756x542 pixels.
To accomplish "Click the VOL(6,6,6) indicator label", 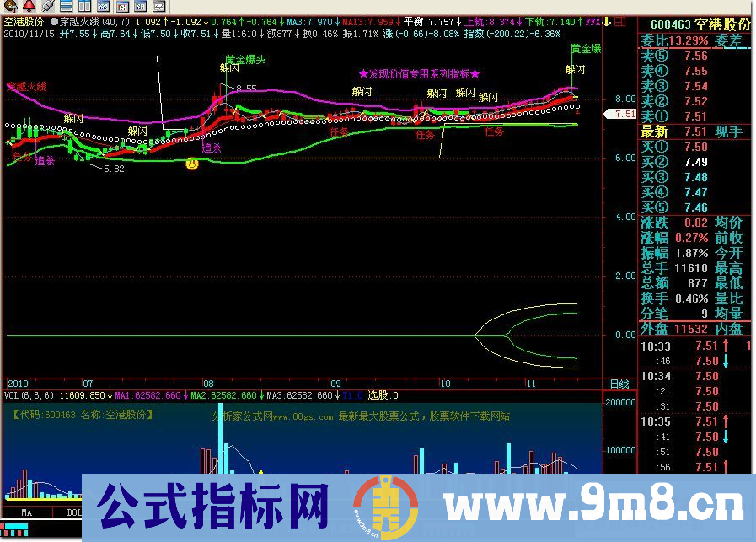I will [29, 396].
